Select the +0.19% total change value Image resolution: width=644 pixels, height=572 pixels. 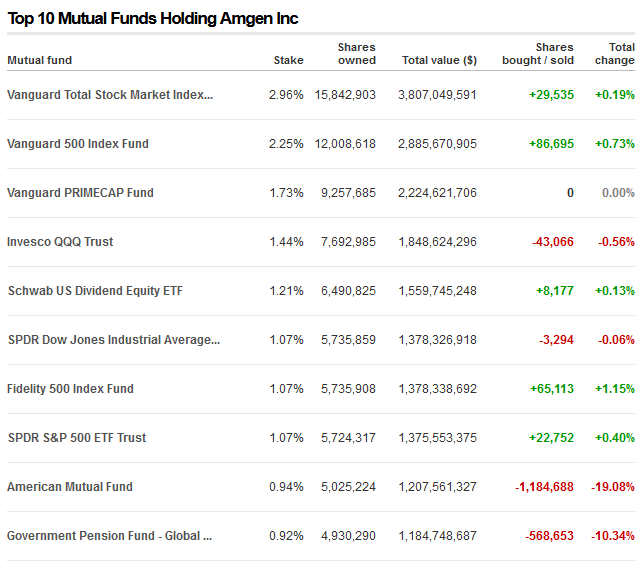[x=615, y=95]
